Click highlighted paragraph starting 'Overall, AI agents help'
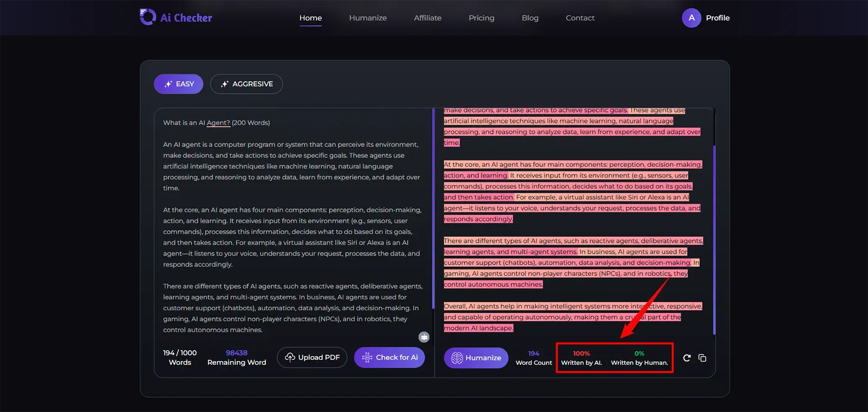 (573, 317)
